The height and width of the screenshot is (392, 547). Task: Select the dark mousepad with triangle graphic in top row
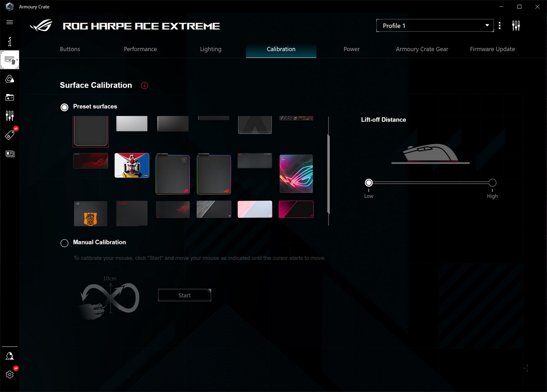coord(255,125)
